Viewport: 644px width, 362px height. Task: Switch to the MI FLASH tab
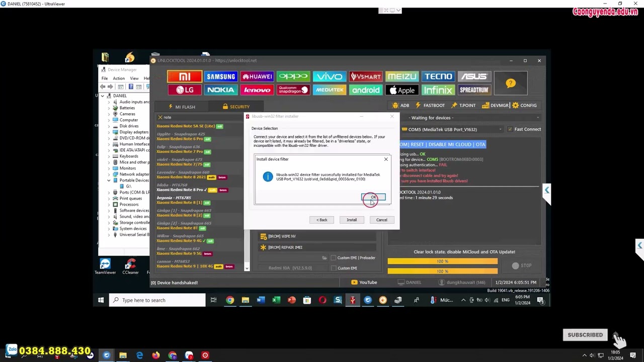click(x=182, y=107)
